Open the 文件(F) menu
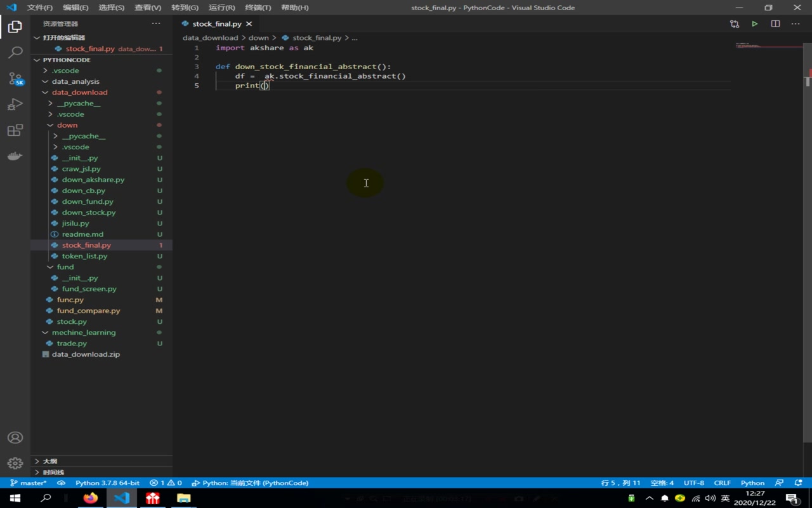 coord(40,8)
